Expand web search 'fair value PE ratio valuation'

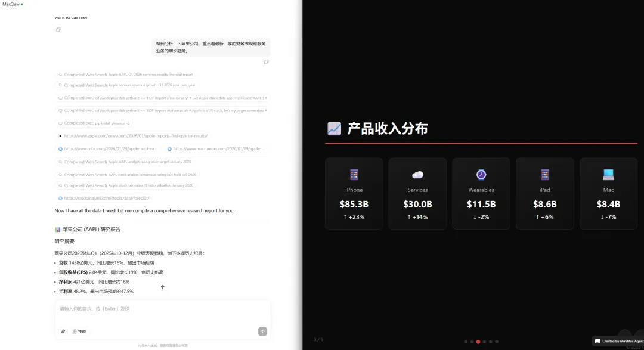(125, 185)
